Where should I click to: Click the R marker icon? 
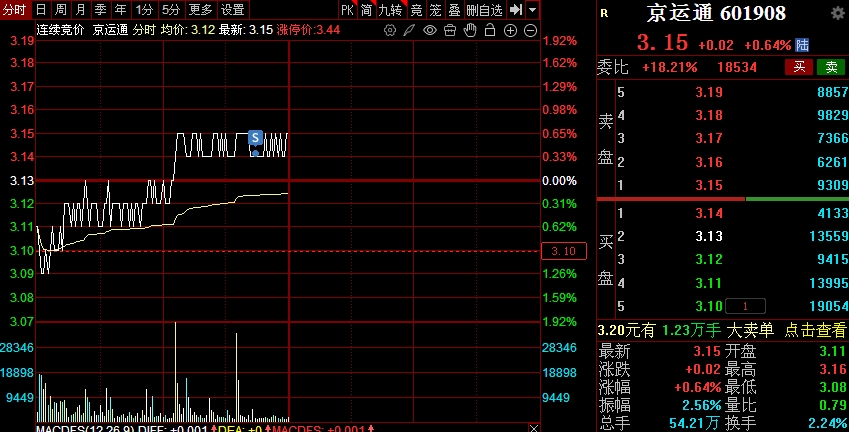tap(604, 14)
